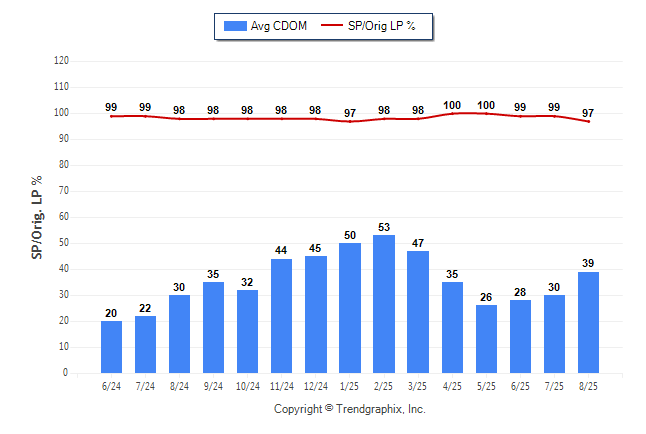This screenshot has width=646, height=434.
Task: Click the y-axis tick 60
Action: 64,217
